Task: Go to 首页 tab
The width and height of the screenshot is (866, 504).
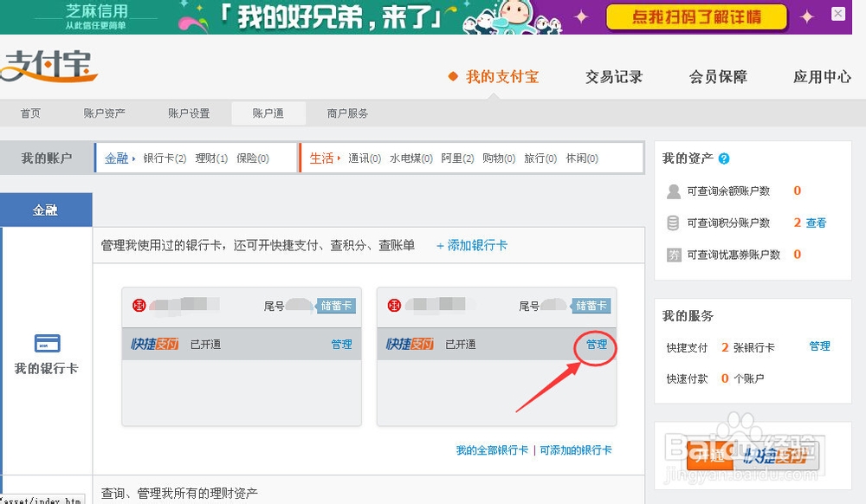Action: pos(30,113)
